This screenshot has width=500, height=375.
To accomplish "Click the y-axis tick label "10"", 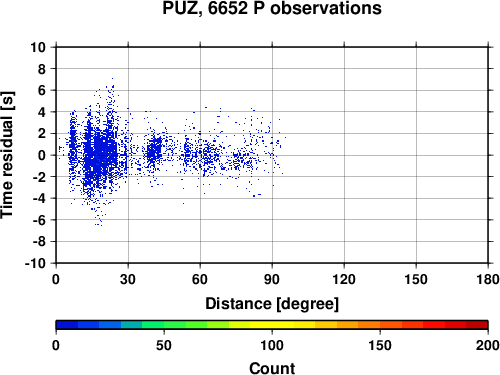I will (x=38, y=47).
